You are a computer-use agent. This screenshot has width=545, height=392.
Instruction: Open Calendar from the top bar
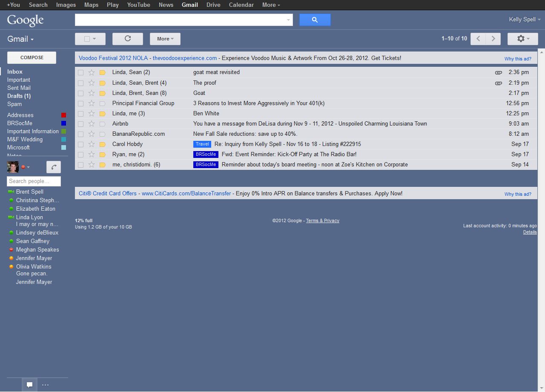241,5
